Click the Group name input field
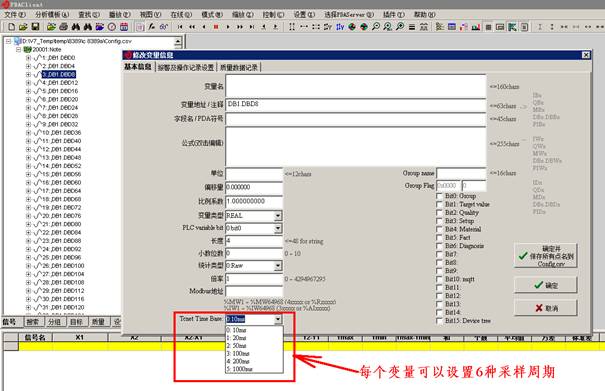Viewport: 605px width, 391px height. pyautogui.click(x=461, y=173)
